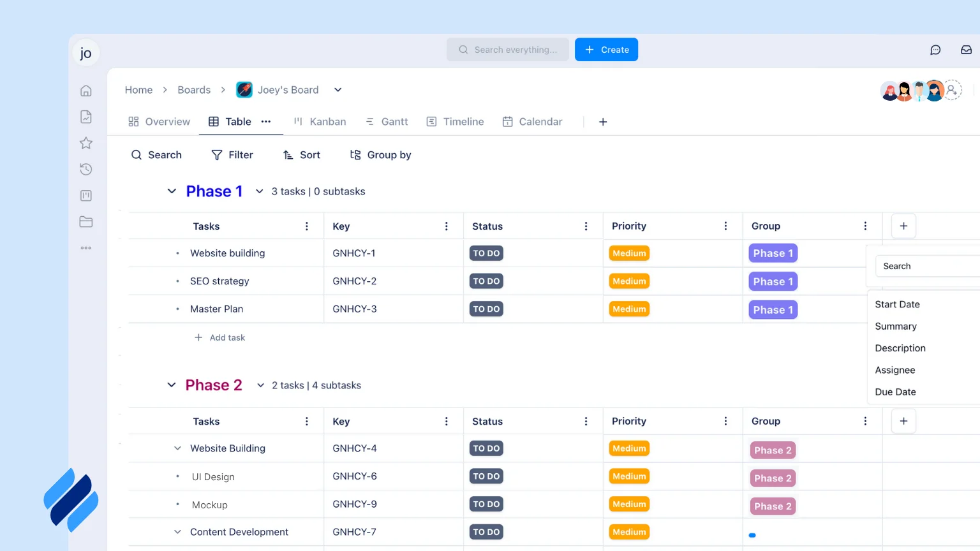Click Joey's Board rocket icon
The image size is (980, 551).
[x=244, y=89]
